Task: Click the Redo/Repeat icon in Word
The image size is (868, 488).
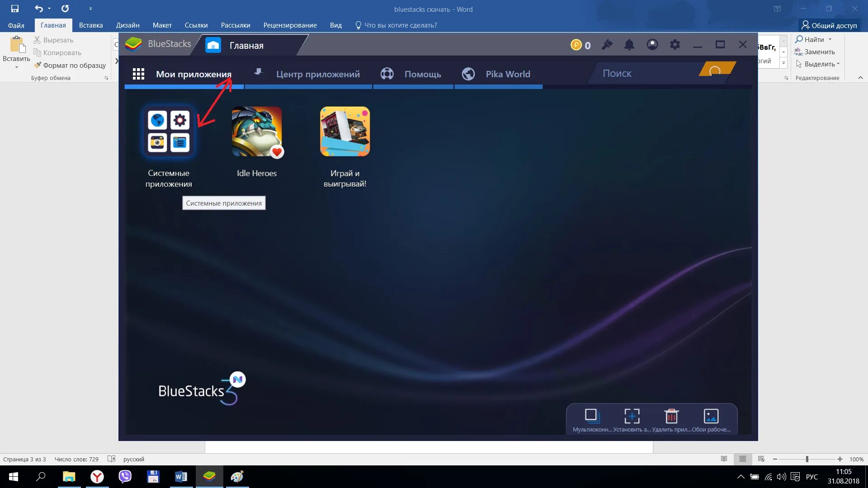Action: pos(66,9)
